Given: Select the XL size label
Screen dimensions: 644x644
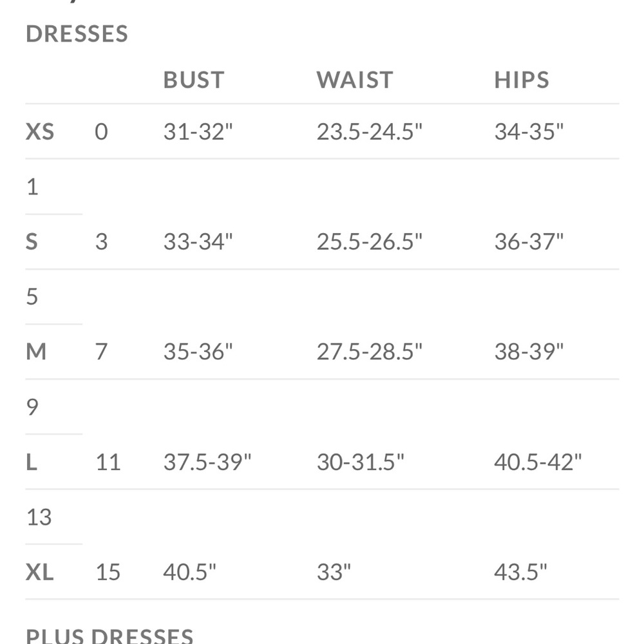Looking at the screenshot, I should [x=40, y=572].
